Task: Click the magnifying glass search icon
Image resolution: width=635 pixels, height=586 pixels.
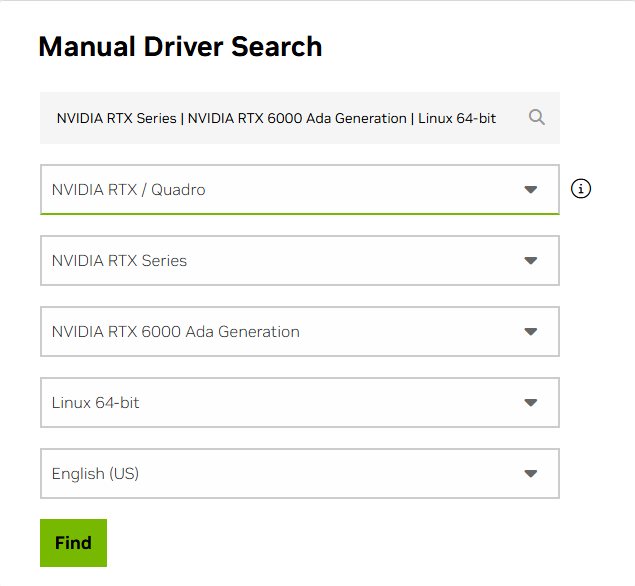Action: [x=537, y=117]
